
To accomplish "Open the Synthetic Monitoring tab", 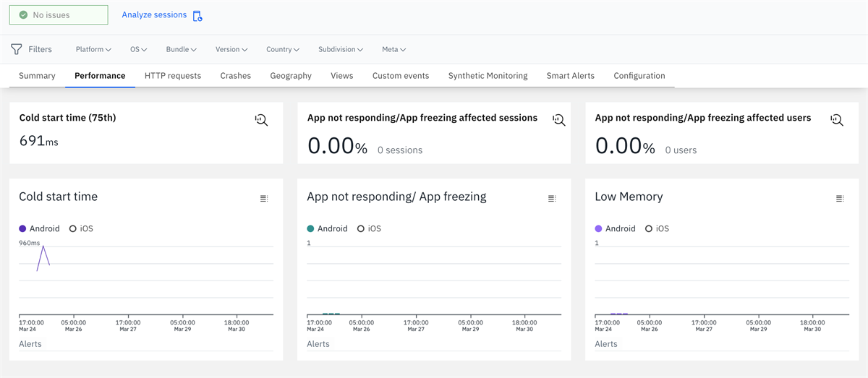I will coord(488,75).
